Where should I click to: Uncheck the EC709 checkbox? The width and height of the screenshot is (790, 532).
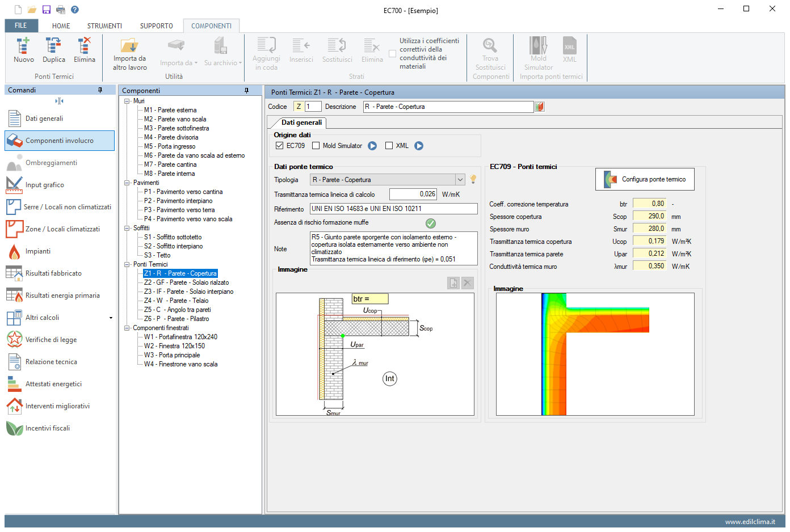tap(279, 146)
